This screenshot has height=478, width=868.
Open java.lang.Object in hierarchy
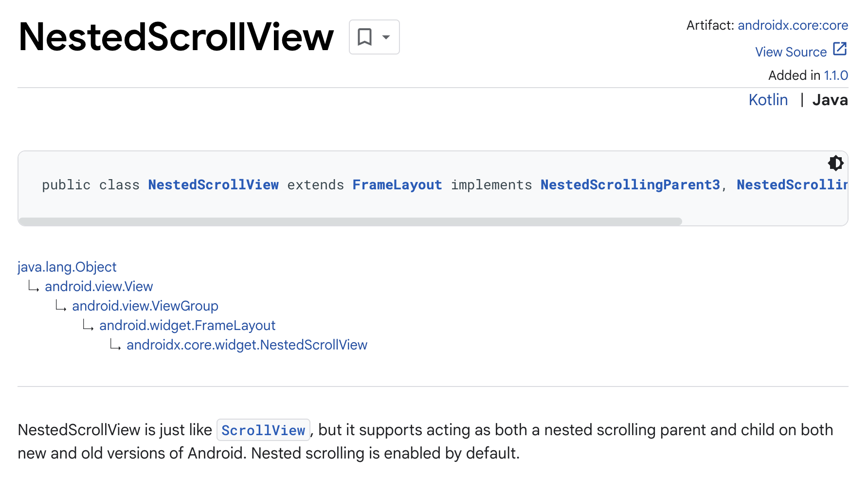pyautogui.click(x=67, y=267)
